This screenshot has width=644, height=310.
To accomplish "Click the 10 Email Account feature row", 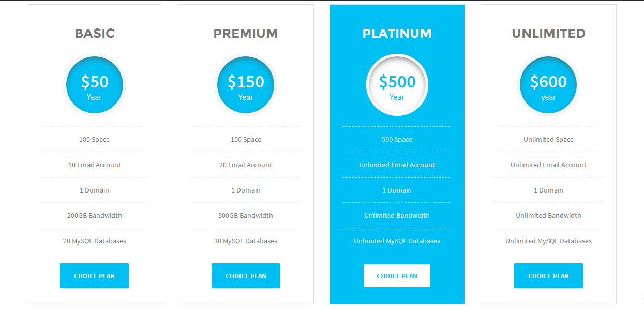I will (95, 165).
